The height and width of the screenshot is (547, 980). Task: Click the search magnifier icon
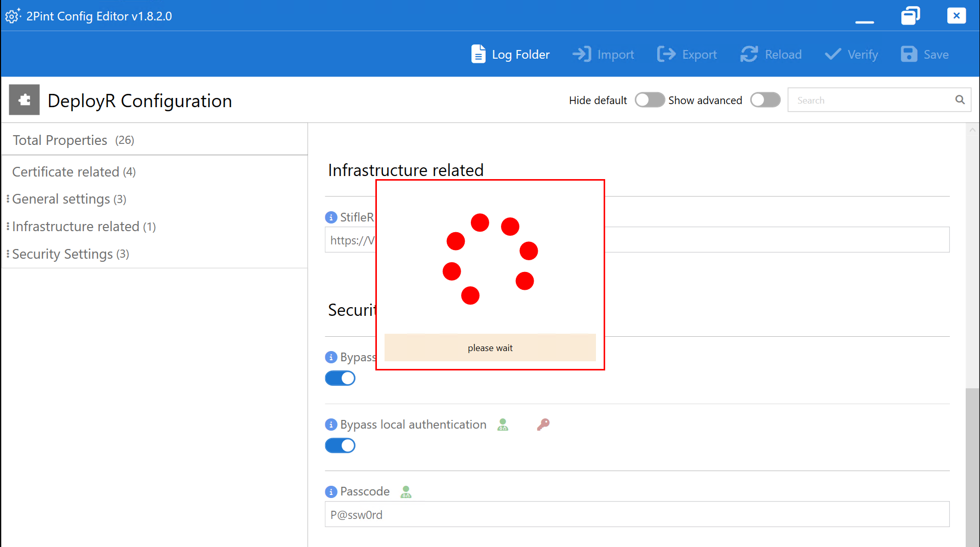pyautogui.click(x=960, y=100)
